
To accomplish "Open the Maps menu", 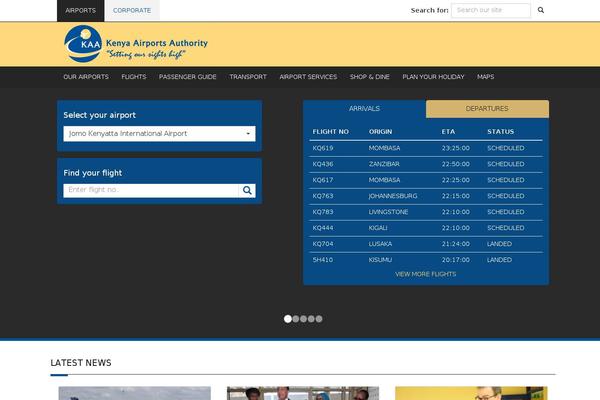I will click(486, 77).
